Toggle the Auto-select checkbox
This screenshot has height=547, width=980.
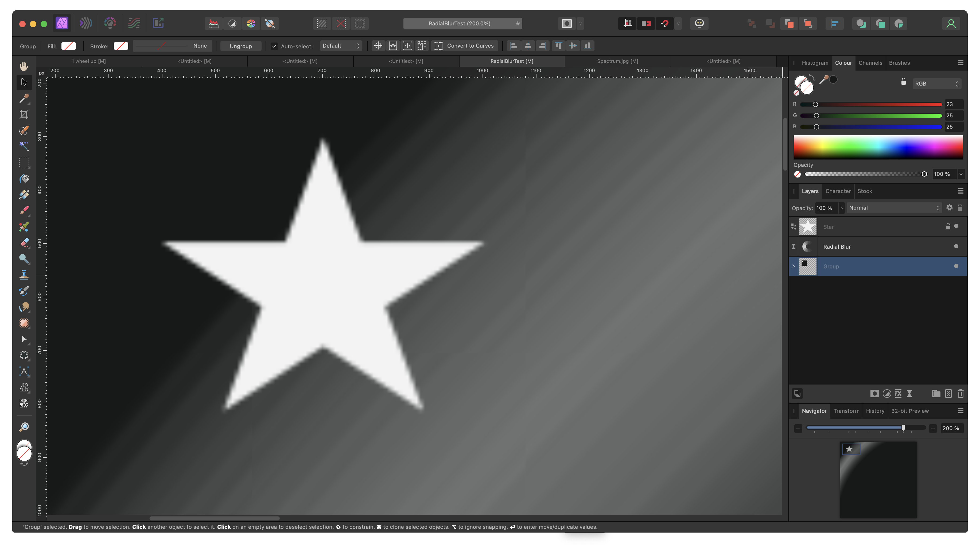pyautogui.click(x=274, y=46)
